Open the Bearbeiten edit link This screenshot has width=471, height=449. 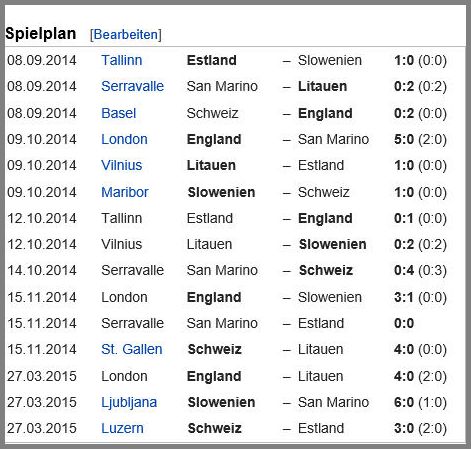(126, 35)
